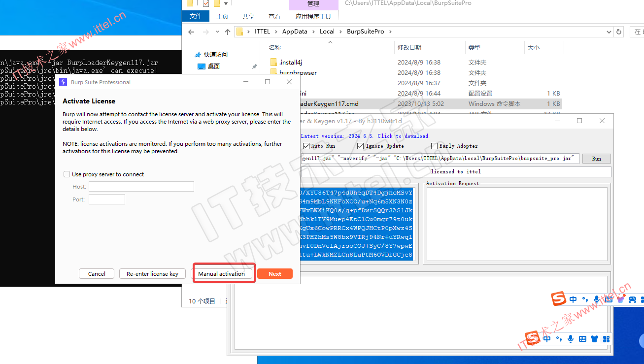Switch to the 共享 ribbon tab

(248, 16)
